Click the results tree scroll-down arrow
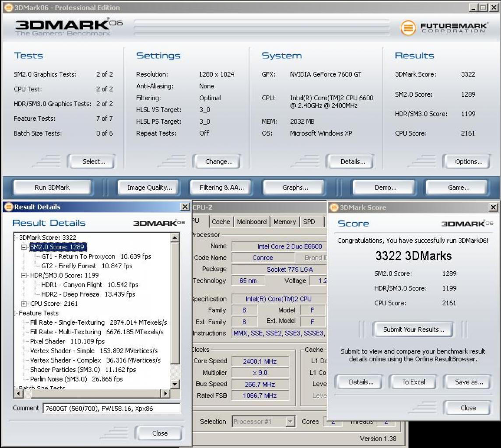501x448 pixels. 175,384
